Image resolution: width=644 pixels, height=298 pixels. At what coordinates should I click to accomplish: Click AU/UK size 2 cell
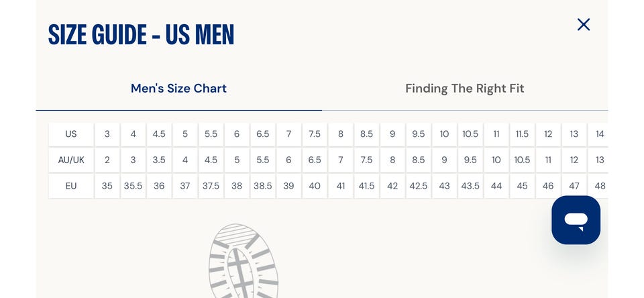[107, 160]
